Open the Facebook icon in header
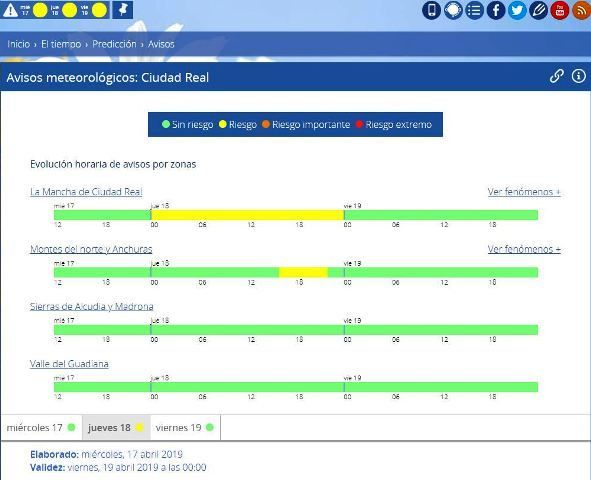 [496, 10]
